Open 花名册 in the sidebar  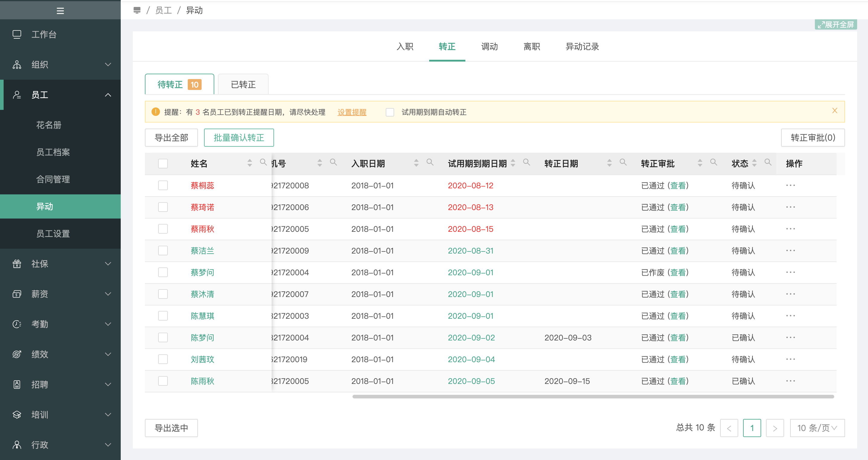click(x=49, y=125)
